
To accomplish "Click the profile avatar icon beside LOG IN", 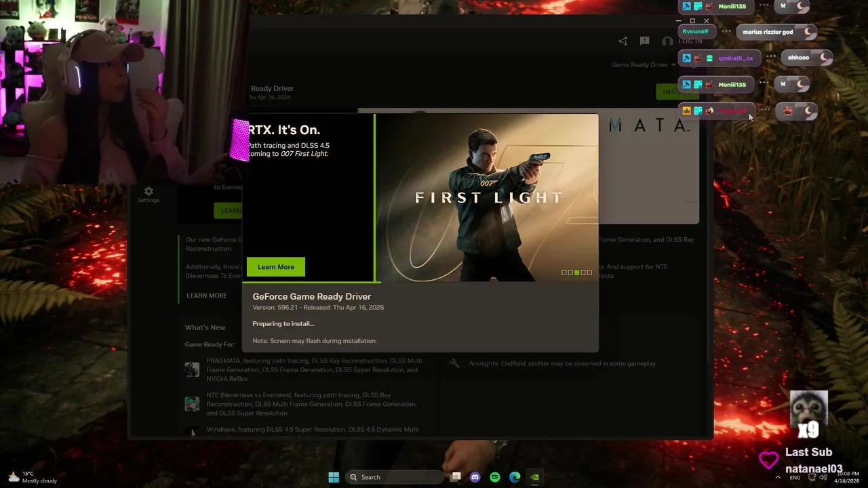I will tap(668, 41).
